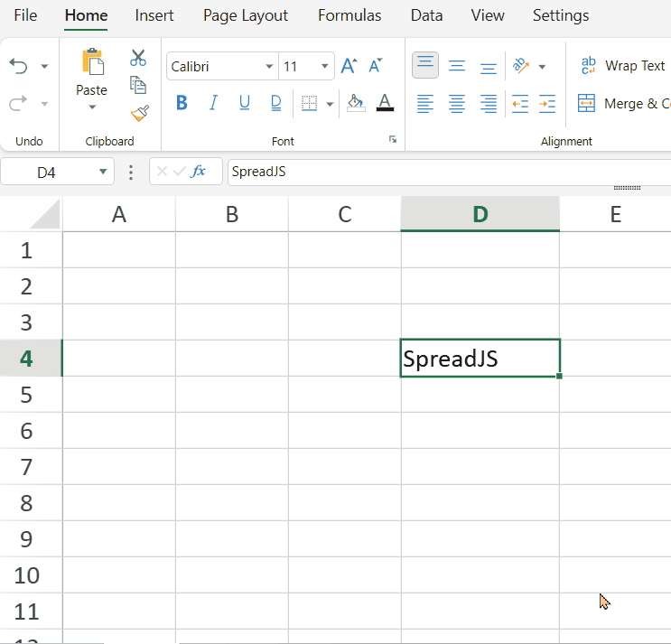Toggle Align Left horizontal alignment

click(425, 104)
